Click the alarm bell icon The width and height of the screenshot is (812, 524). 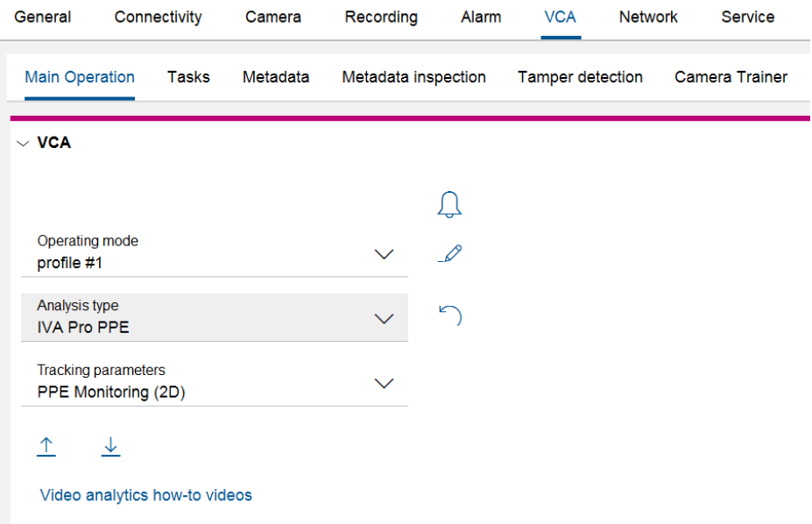pyautogui.click(x=449, y=204)
